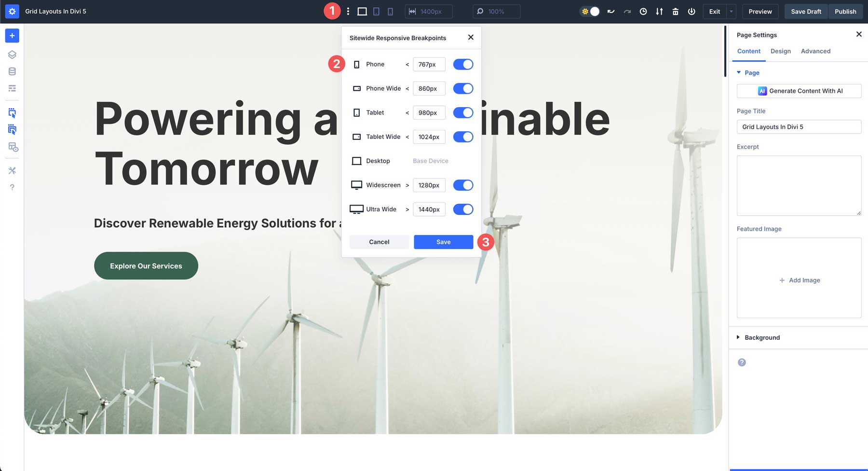Click the trash icon in the toolbar

(x=675, y=11)
